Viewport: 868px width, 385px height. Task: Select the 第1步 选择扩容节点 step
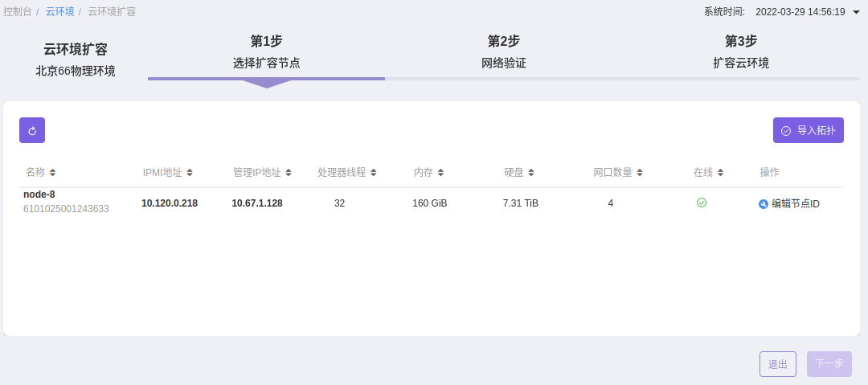coord(266,52)
